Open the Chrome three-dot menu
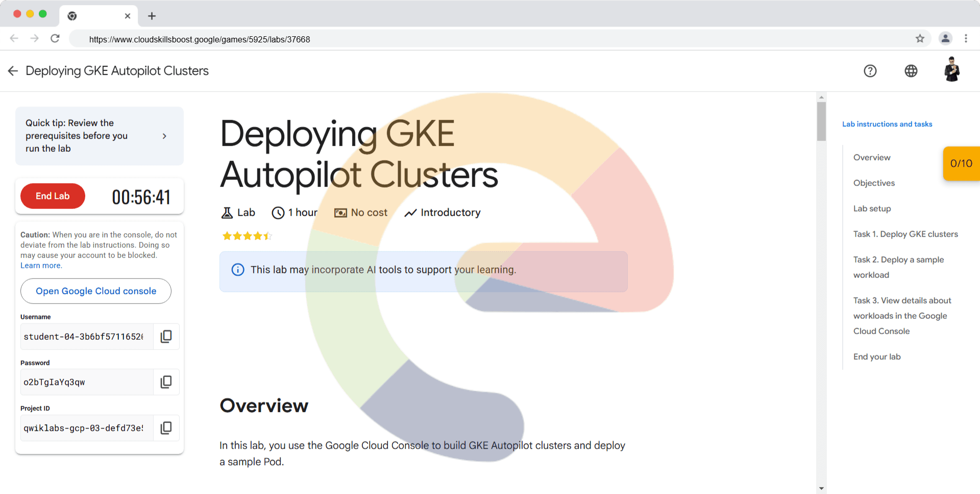The height and width of the screenshot is (494, 980). pos(966,39)
